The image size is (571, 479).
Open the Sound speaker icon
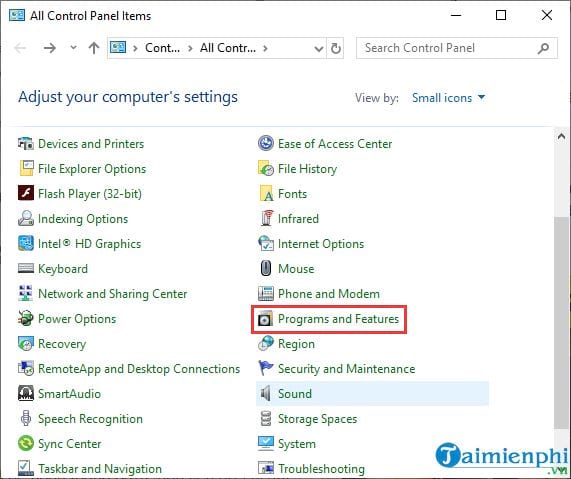point(266,393)
